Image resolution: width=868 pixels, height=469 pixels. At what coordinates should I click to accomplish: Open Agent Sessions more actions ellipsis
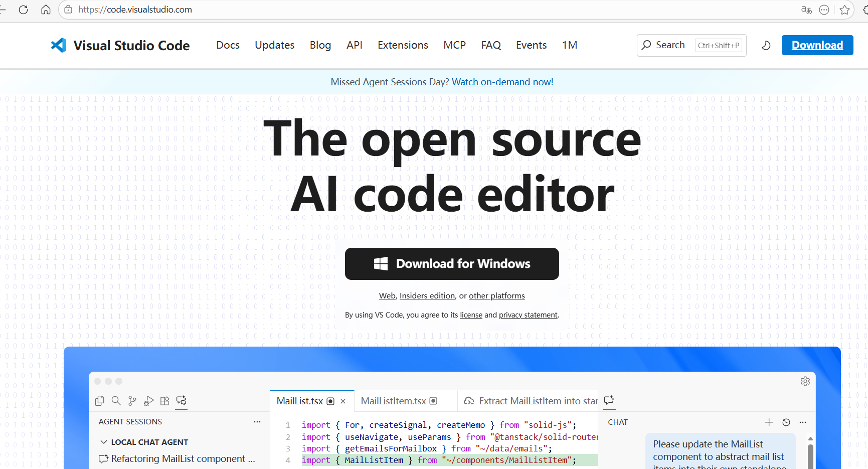[x=257, y=422]
